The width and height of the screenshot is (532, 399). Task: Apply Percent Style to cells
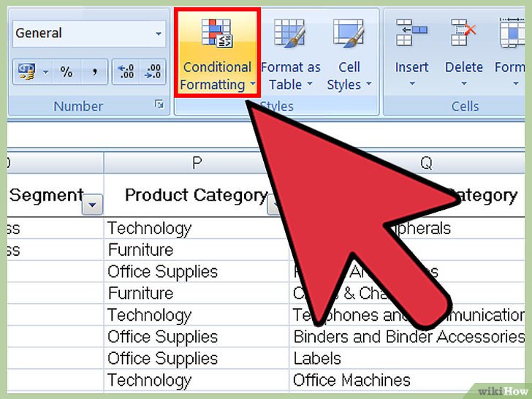tap(66, 72)
